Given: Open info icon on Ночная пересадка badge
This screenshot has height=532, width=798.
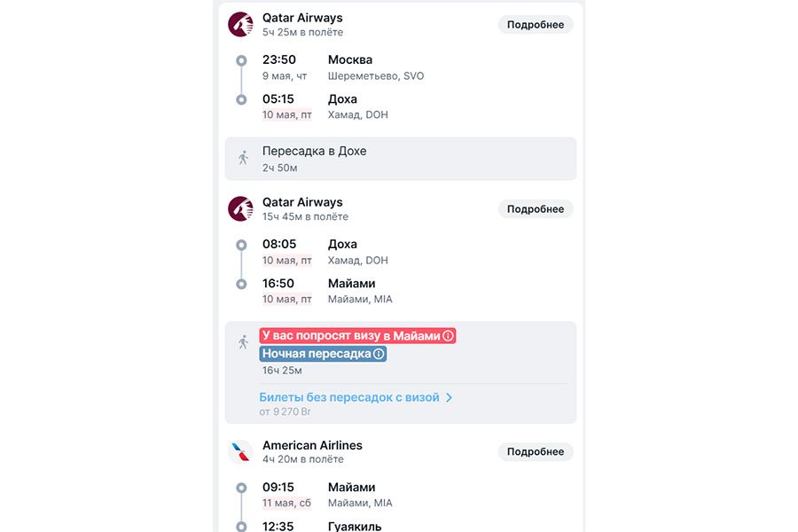Looking at the screenshot, I should click(x=379, y=354).
